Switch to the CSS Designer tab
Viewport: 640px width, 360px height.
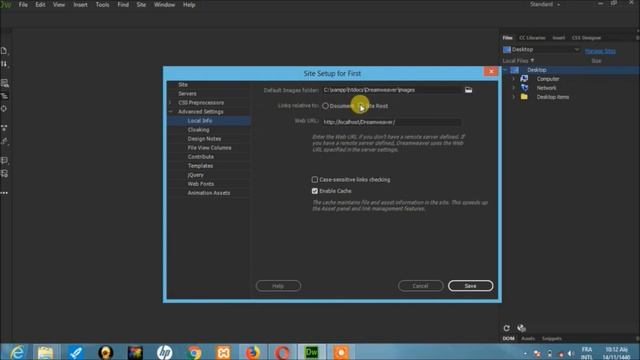click(x=586, y=38)
